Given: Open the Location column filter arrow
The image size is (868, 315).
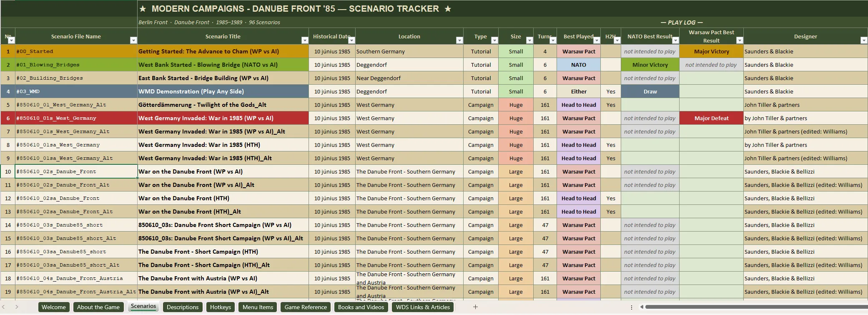Looking at the screenshot, I should tap(459, 40).
